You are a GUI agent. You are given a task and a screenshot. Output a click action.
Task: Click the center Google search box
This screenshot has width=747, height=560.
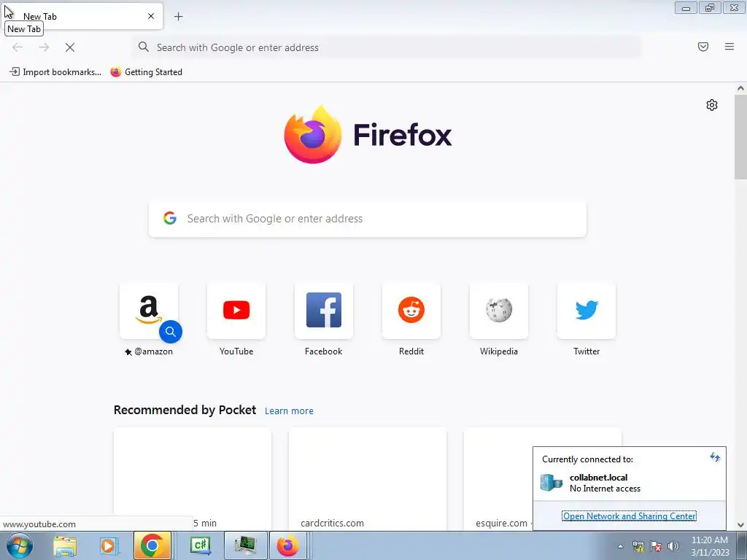tap(368, 219)
